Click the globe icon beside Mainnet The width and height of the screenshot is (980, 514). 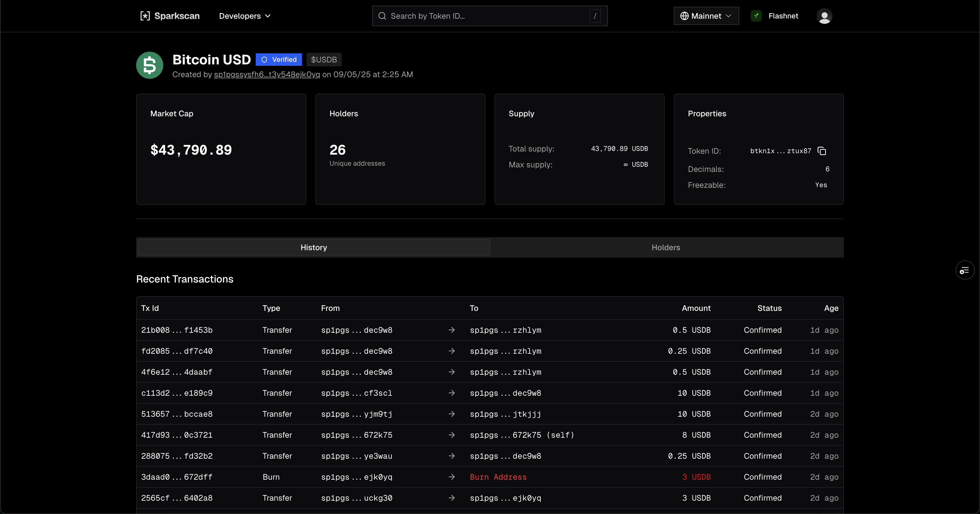point(684,16)
